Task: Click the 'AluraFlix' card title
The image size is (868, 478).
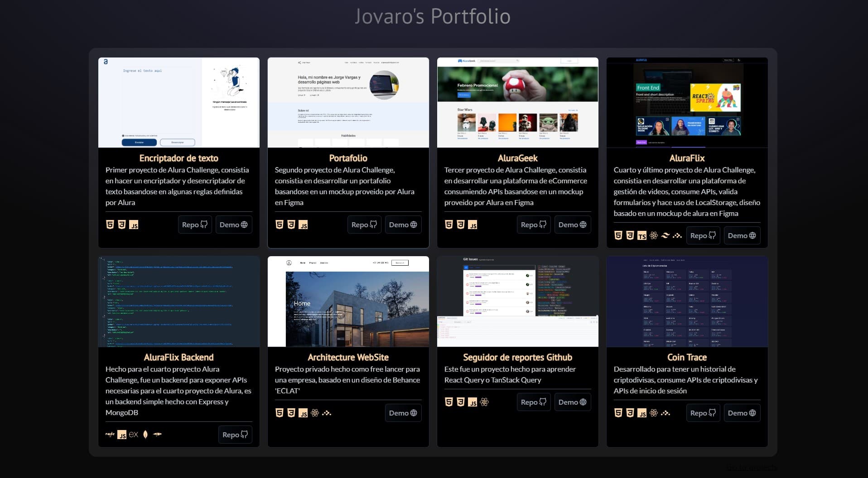Action: click(x=687, y=158)
